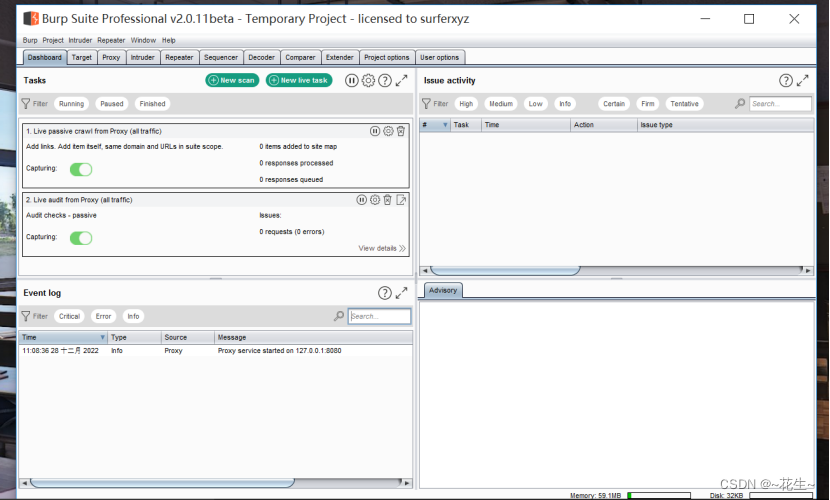The height and width of the screenshot is (500, 830).
Task: Click the Event log search magnifier icon
Action: 339,316
